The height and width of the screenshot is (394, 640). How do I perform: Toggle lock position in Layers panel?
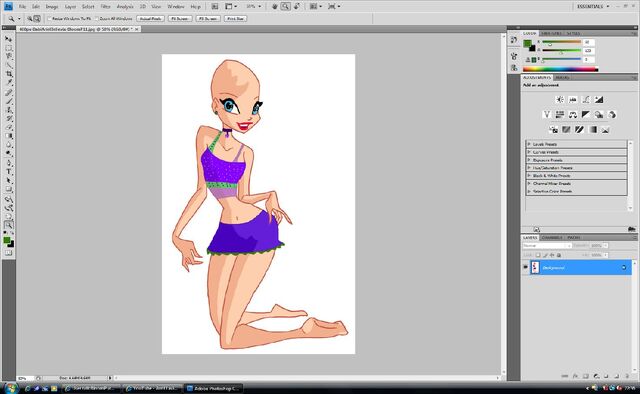click(552, 255)
